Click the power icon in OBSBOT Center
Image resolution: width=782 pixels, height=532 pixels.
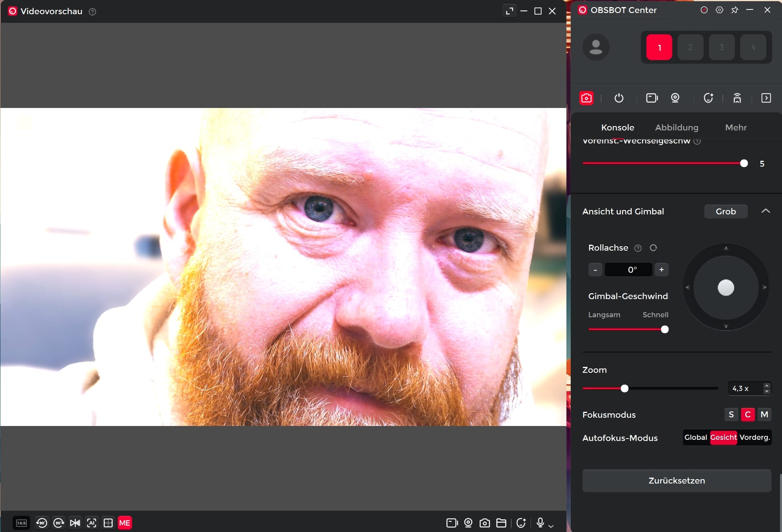point(619,98)
